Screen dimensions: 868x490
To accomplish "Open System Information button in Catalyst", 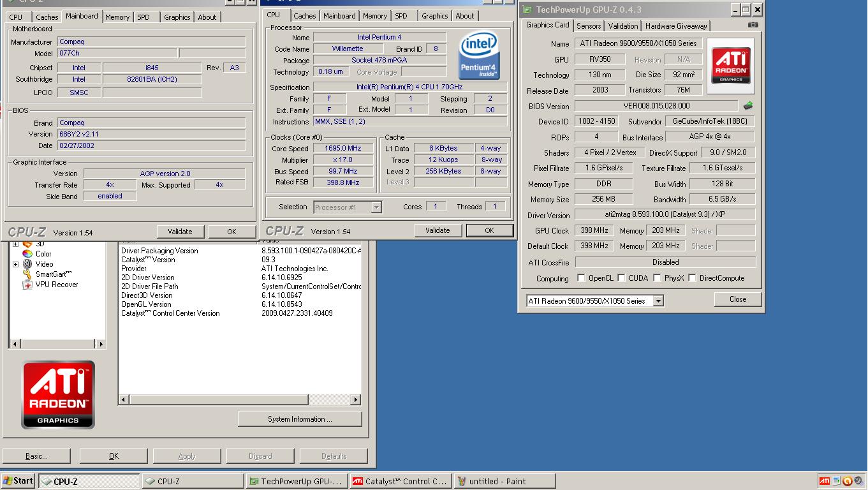I will point(300,419).
